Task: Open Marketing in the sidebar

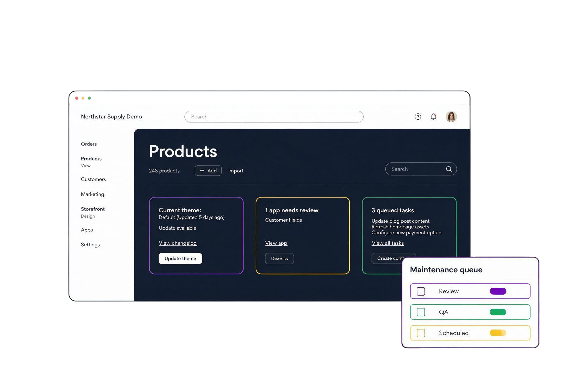Action: [x=92, y=194]
